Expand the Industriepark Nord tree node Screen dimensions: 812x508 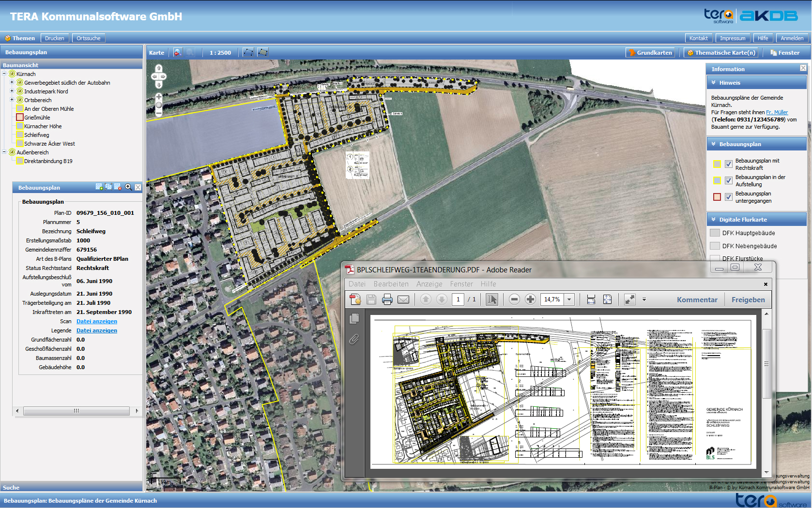[x=12, y=91]
